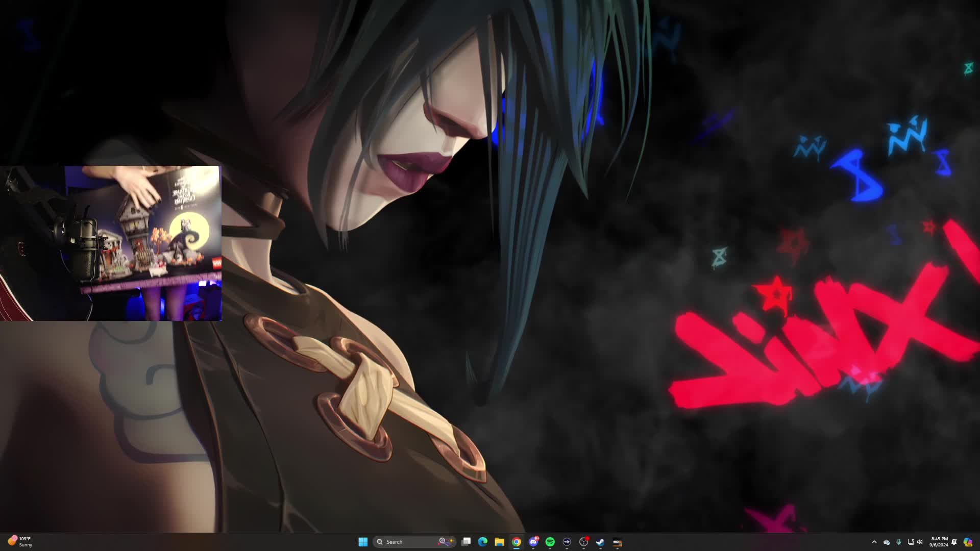This screenshot has width=980, height=551.
Task: Click the OneDrive sync tray icon
Action: (887, 542)
